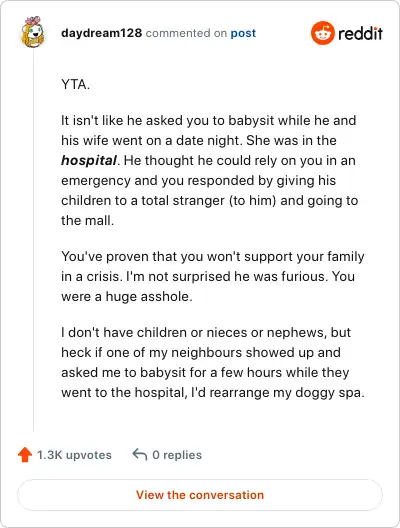Click the paragraph starting 'I don't have children'
Screen dimensions: 400x528
pyautogui.click(x=213, y=362)
